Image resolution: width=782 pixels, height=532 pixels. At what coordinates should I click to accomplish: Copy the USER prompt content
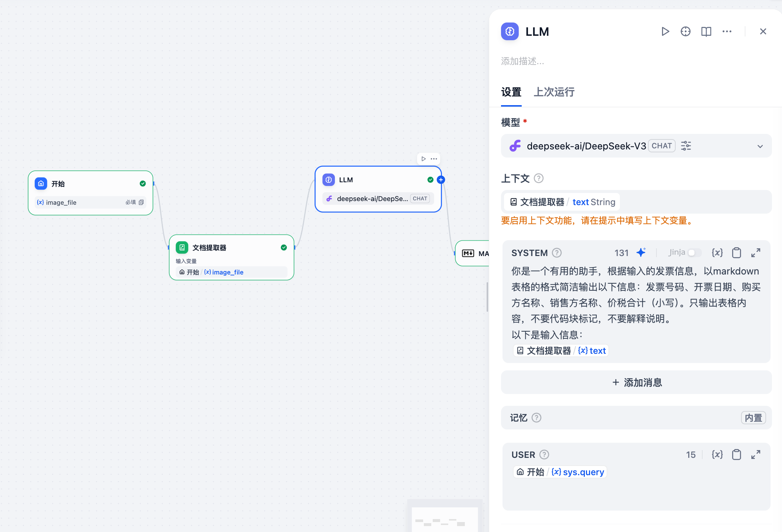pos(737,455)
